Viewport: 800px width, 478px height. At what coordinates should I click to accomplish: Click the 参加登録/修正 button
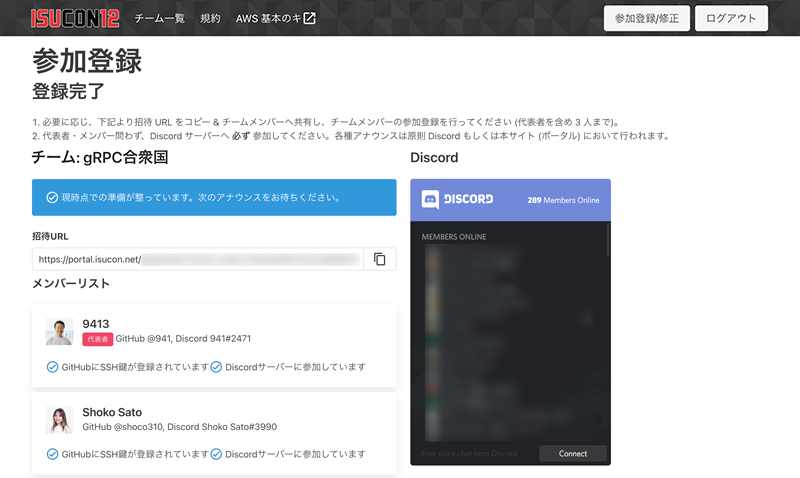point(646,18)
